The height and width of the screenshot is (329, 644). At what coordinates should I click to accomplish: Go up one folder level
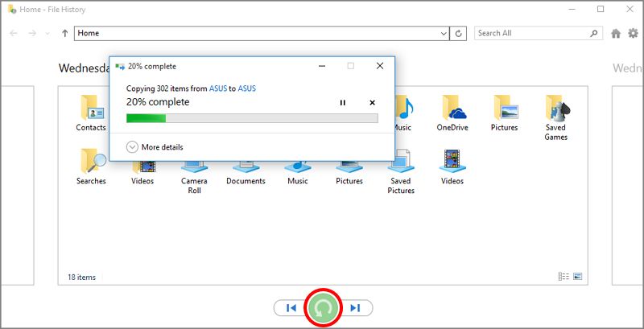click(x=64, y=33)
